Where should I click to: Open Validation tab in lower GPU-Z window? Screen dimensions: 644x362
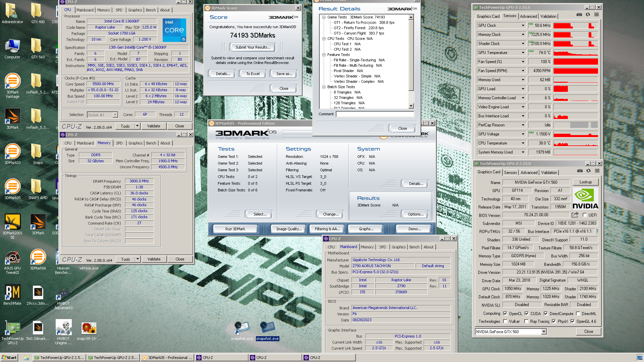[x=549, y=173]
